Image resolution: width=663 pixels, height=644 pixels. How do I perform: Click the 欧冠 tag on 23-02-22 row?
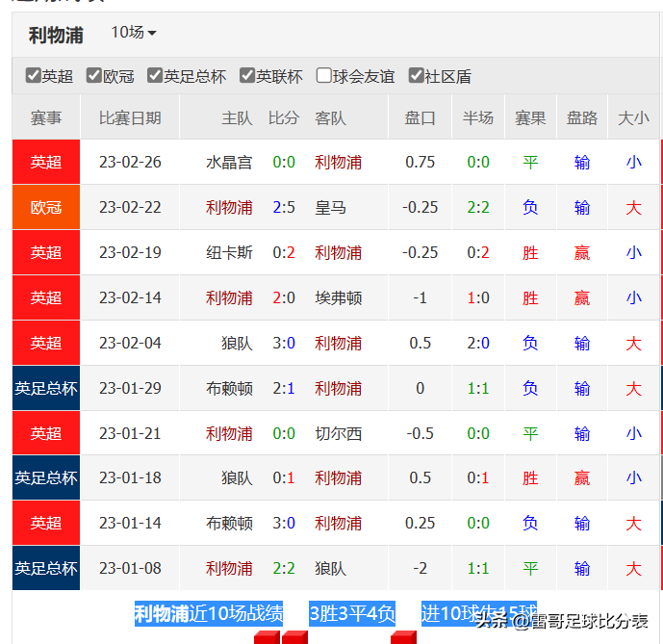46,208
